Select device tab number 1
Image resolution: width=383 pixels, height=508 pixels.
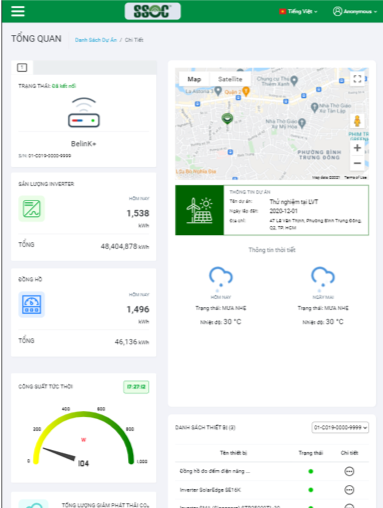22,68
